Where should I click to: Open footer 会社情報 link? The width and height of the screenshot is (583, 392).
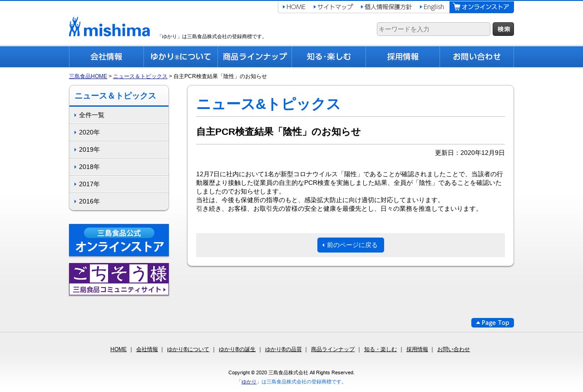click(x=147, y=349)
